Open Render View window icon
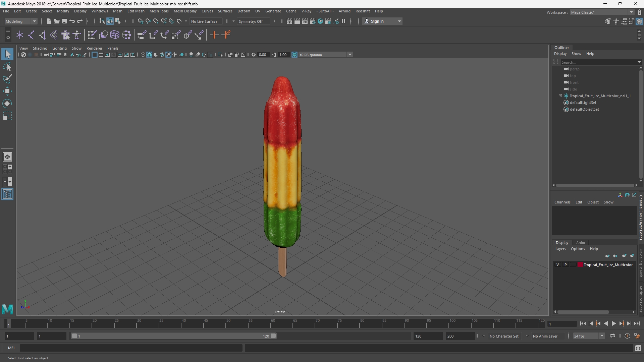The width and height of the screenshot is (644, 362). coord(289,21)
